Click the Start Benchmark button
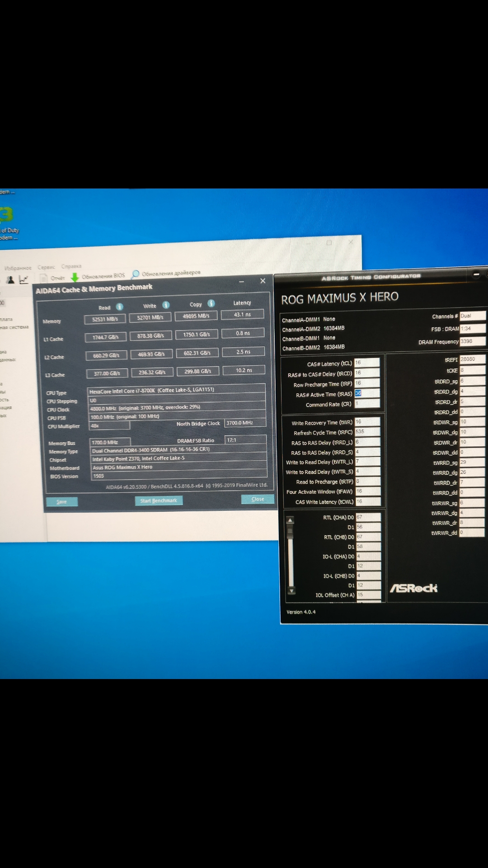Viewport: 488px width, 868px height. point(159,500)
